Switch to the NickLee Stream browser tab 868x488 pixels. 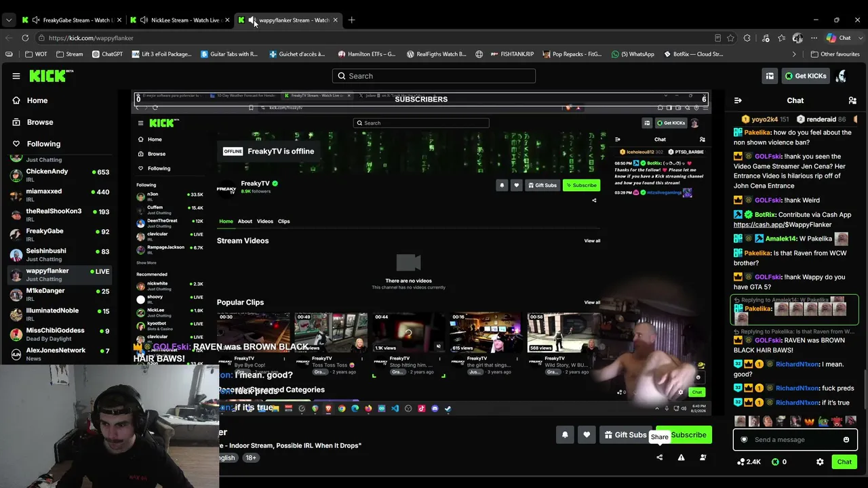point(179,20)
